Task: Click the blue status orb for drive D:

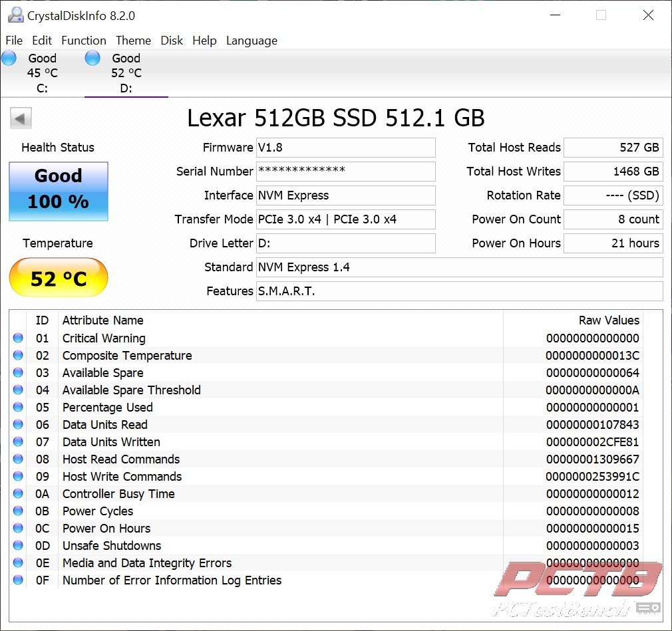Action: pos(92,58)
